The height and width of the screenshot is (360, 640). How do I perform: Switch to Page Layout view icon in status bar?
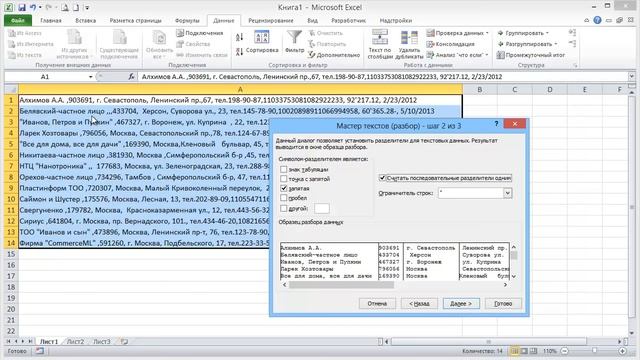click(524, 351)
